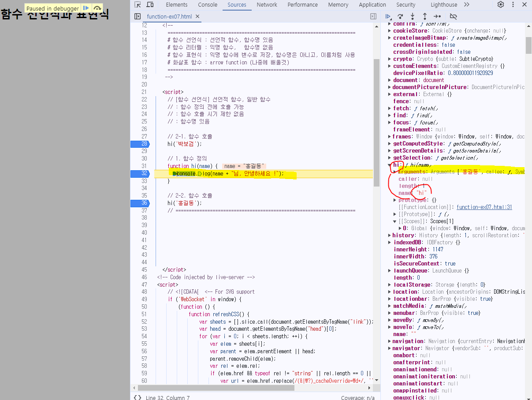Screen dimensions: 532x400
Task: Open DevTools more options kebab menu
Action: tap(513, 4)
